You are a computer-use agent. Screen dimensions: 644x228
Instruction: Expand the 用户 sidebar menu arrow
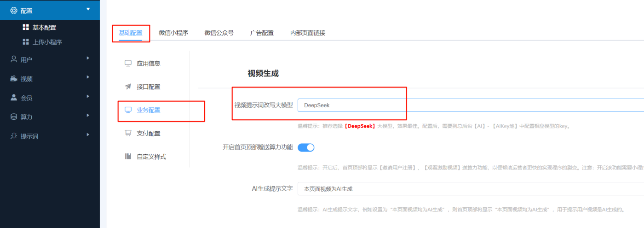(88, 58)
